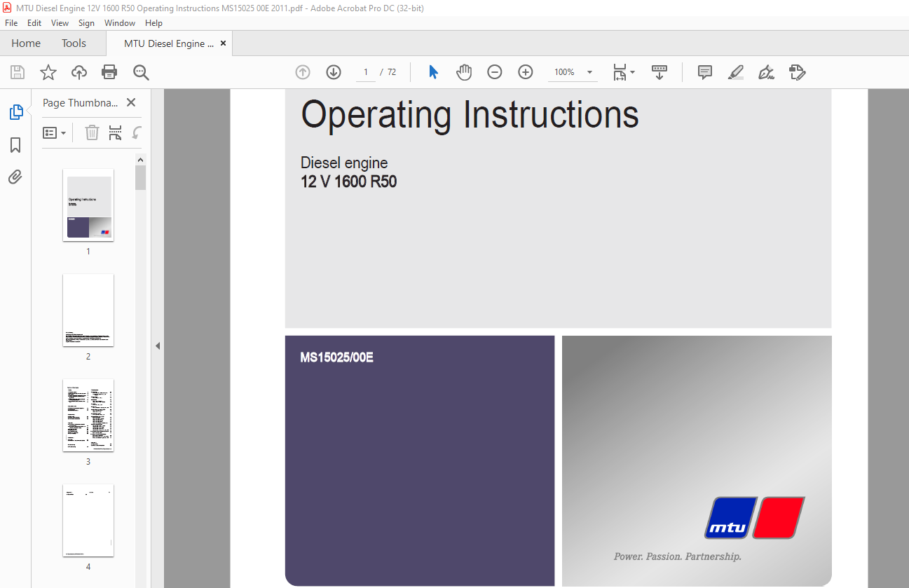This screenshot has width=909, height=588.
Task: Click the MS15025/00E document number
Action: [337, 358]
